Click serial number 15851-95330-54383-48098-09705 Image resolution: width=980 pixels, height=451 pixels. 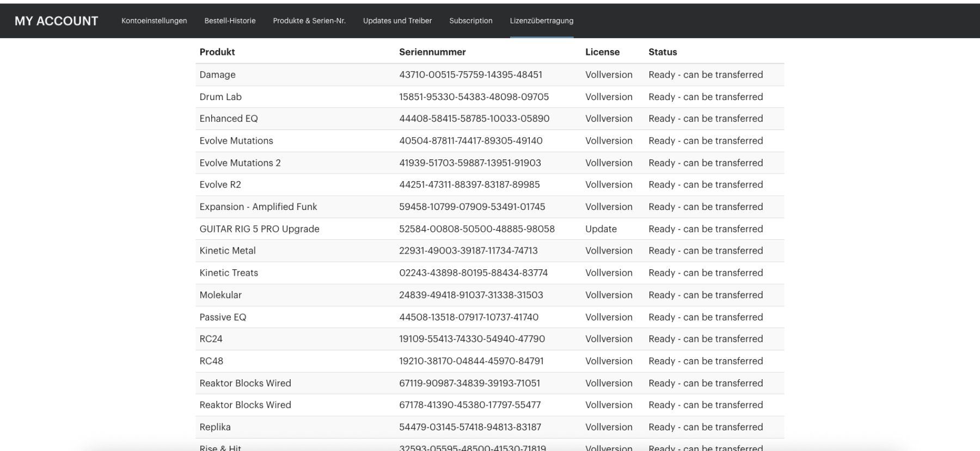tap(474, 97)
